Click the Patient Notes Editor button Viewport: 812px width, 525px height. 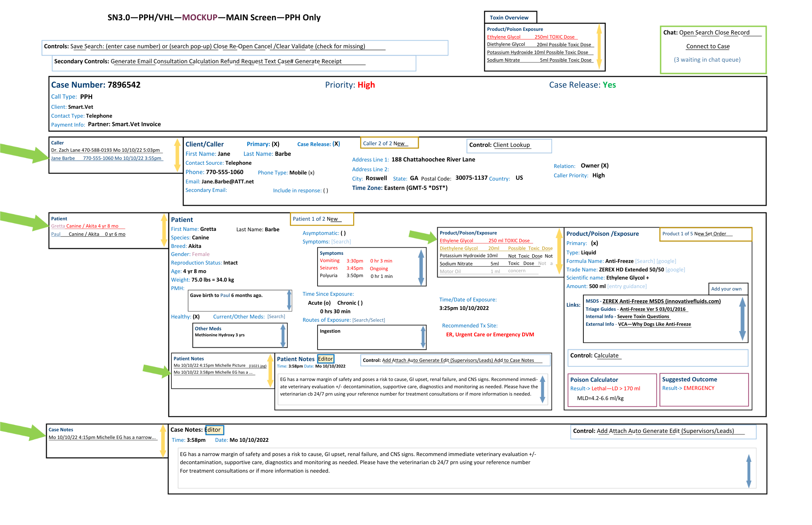point(325,359)
